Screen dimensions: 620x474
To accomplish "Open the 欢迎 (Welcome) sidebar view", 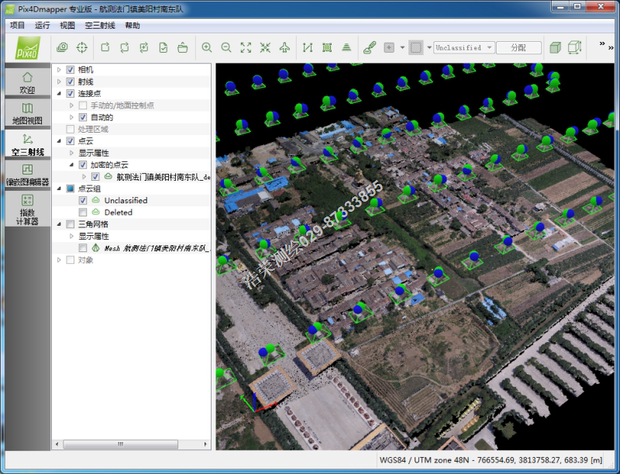I will [27, 82].
